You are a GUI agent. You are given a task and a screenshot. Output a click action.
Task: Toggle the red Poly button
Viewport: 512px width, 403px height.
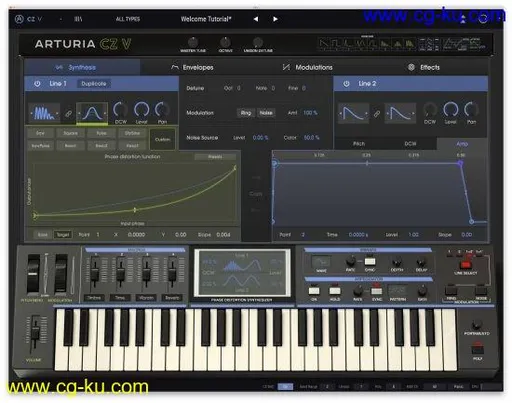pyautogui.click(x=477, y=349)
